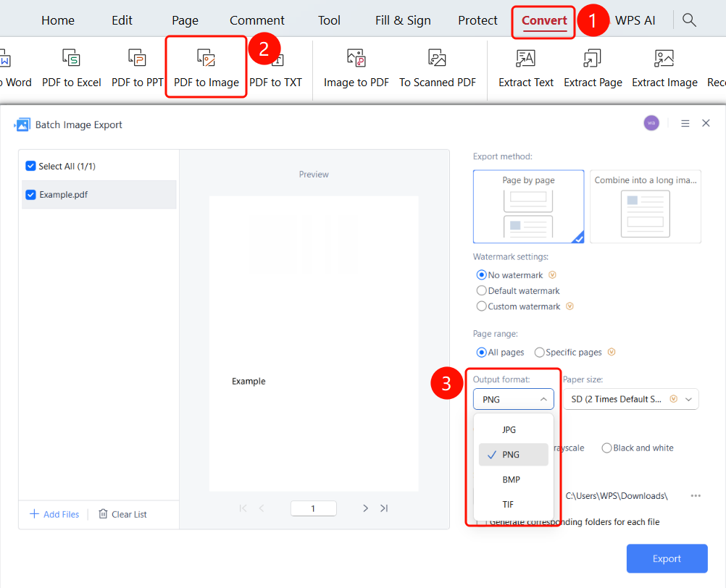Go to first preview page

[x=243, y=508]
